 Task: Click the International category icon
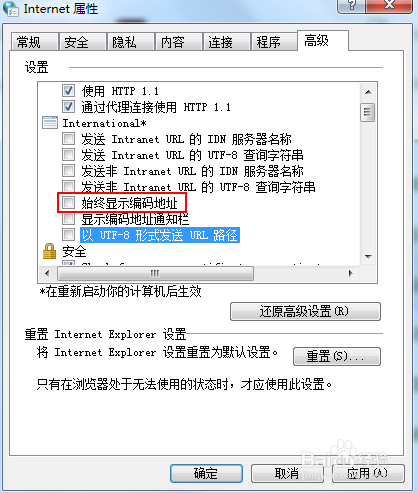(50, 123)
